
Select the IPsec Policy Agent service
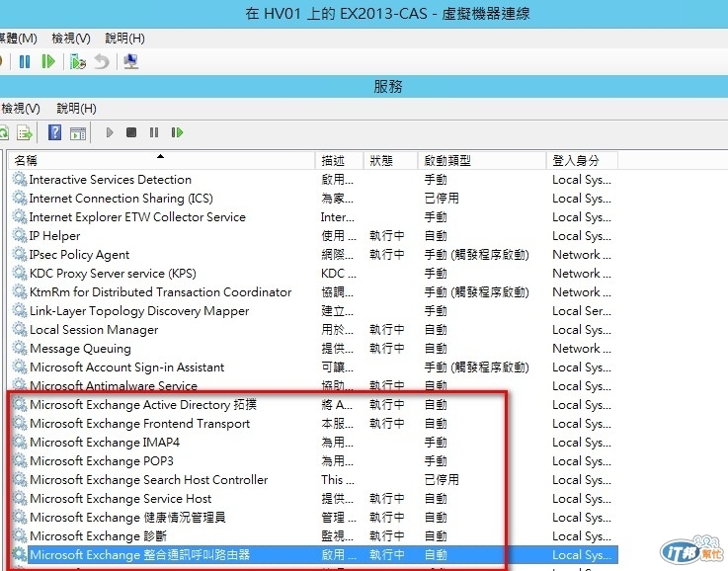click(79, 255)
